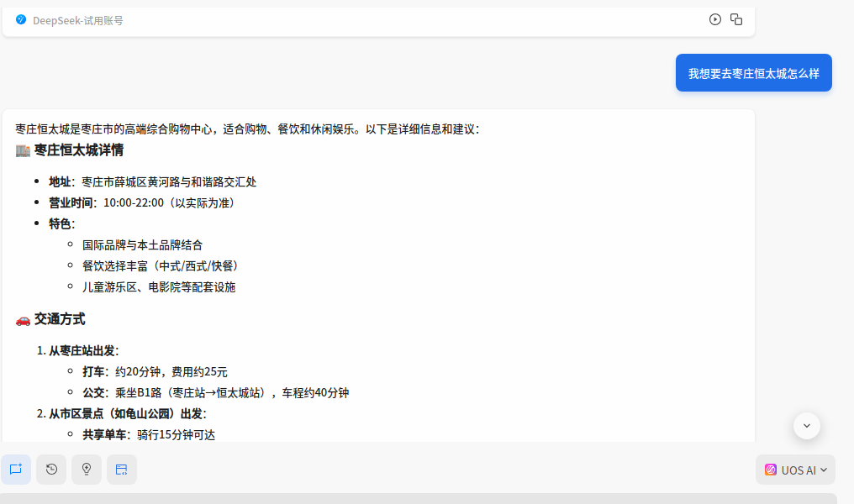Screen dimensions: 854x504
Task: Click the DeepSeek logo icon
Action: coord(21,20)
